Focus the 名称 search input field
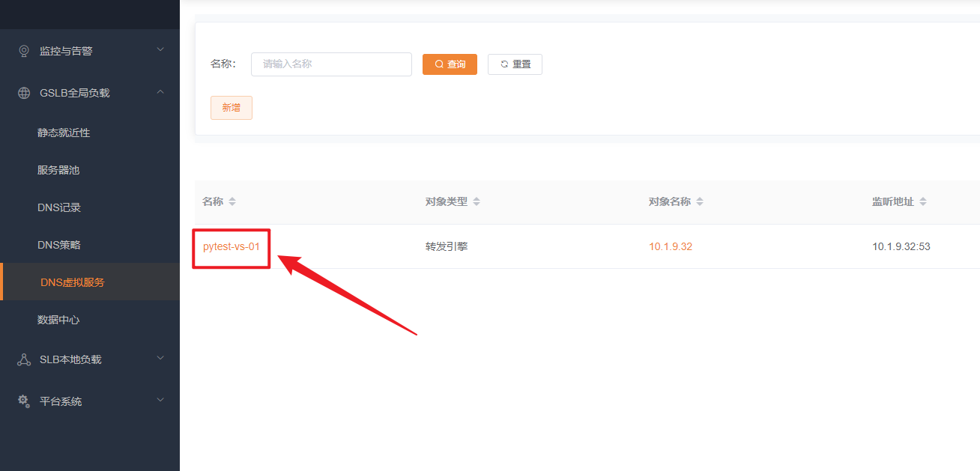This screenshot has width=980, height=471. coord(331,64)
